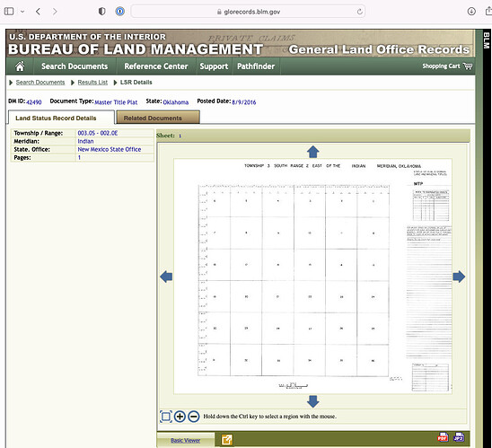Open the Reference Center menu
Image resolution: width=492 pixels, height=448 pixels.
click(156, 66)
